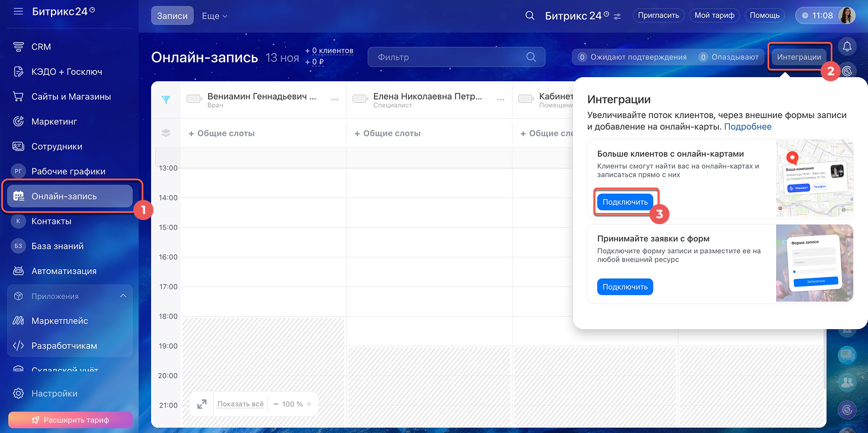The width and height of the screenshot is (868, 433).
Task: Click the workload indicator beside Елена Николаевна
Action: tap(360, 99)
